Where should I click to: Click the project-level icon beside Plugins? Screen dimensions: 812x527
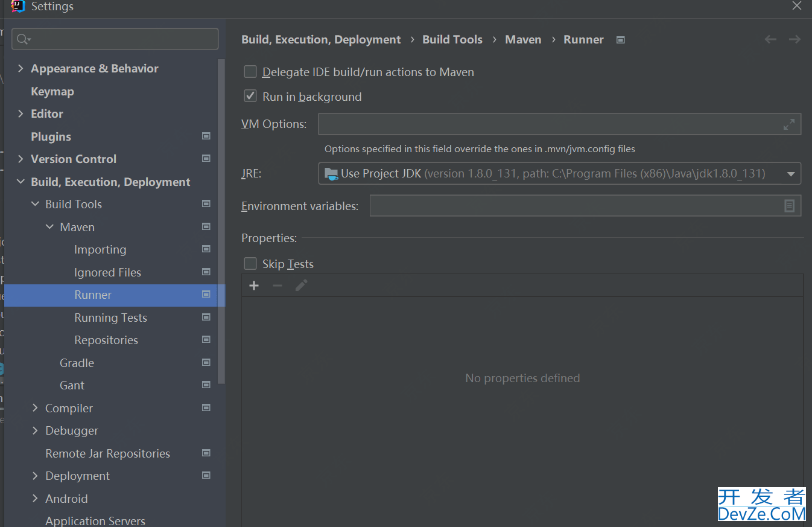point(206,136)
